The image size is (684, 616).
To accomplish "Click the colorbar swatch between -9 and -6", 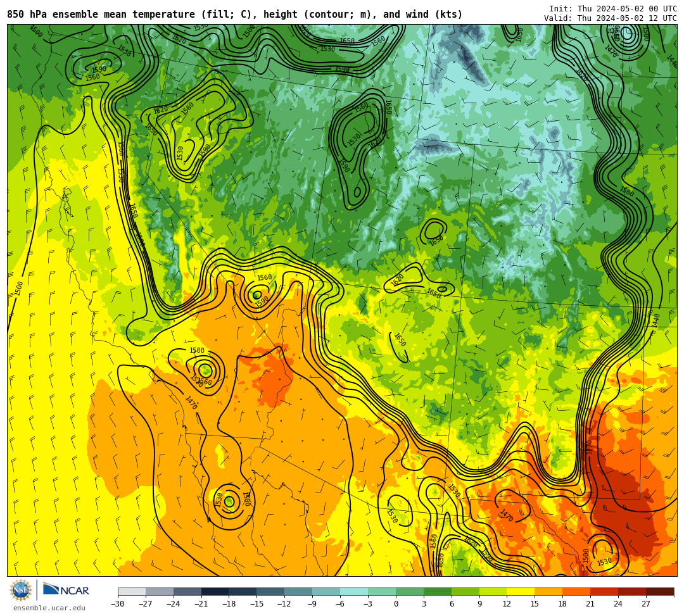I will tap(326, 591).
